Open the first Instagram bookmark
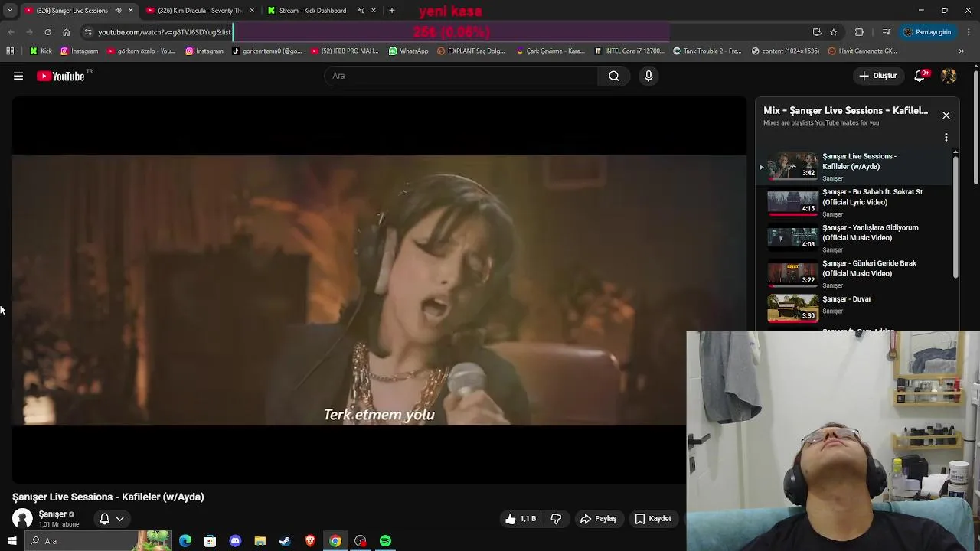 point(79,51)
